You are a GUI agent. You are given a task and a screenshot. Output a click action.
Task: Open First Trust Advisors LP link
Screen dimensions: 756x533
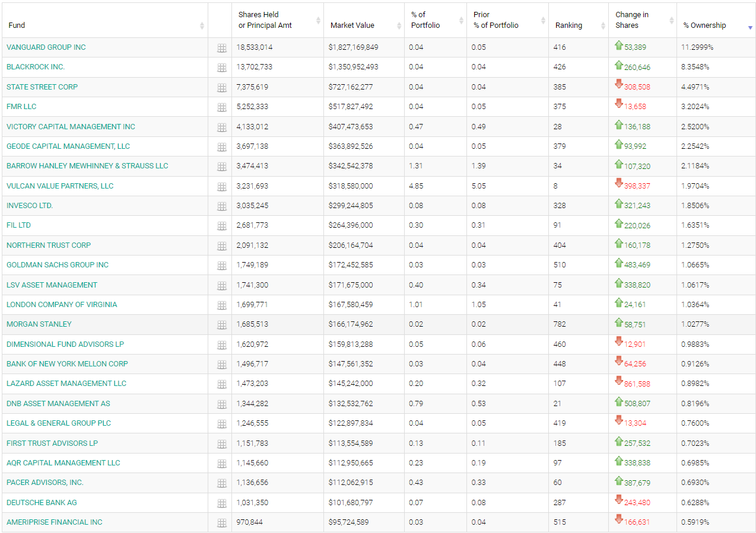point(52,443)
